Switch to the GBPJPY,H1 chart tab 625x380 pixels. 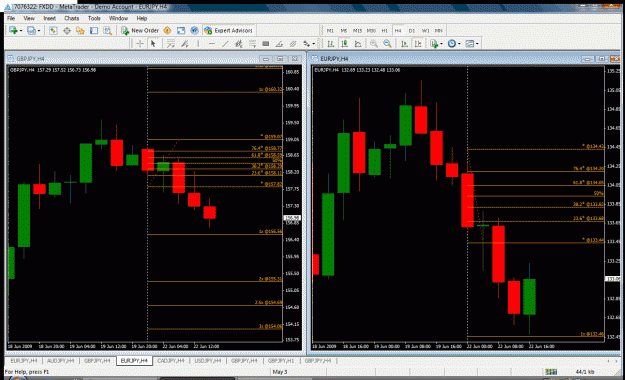(281, 361)
